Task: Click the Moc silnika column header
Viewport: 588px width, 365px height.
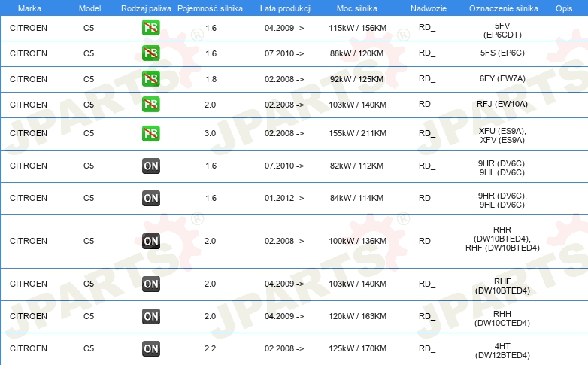Action: pyautogui.click(x=357, y=8)
